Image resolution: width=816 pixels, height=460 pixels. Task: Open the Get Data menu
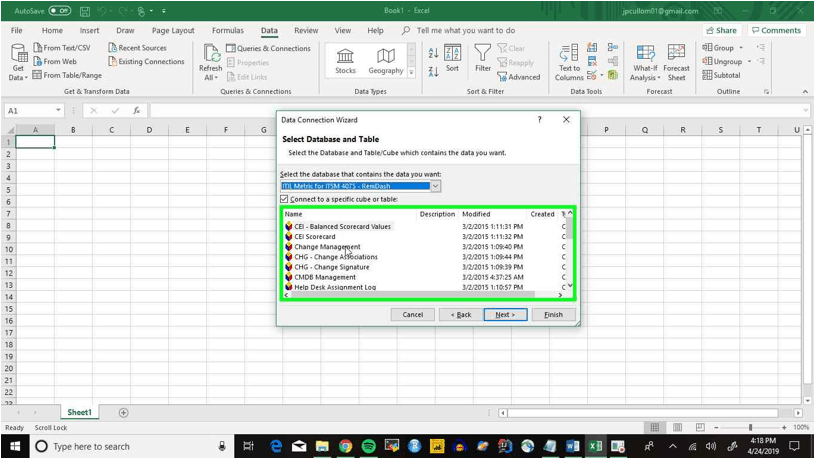tap(18, 62)
